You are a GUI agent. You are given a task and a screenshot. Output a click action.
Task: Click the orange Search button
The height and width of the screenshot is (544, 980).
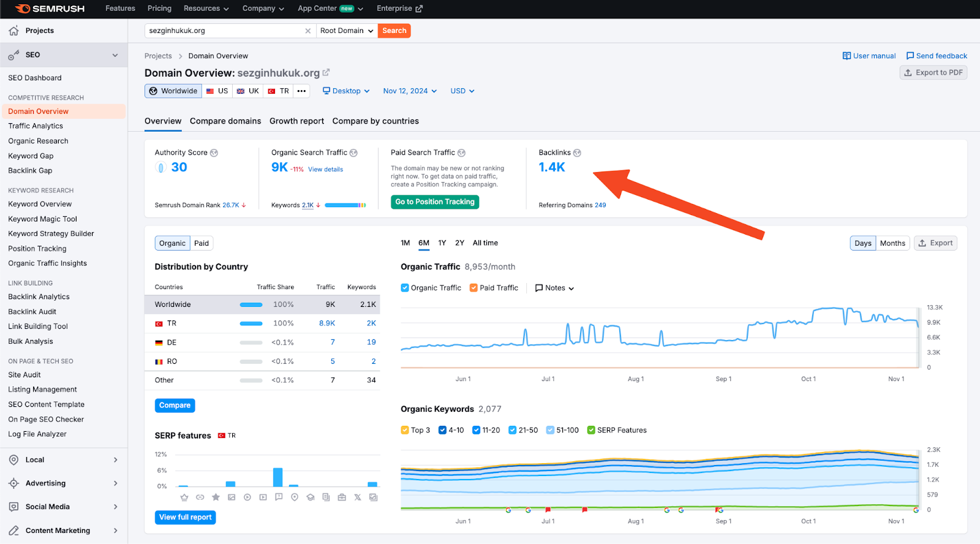click(x=394, y=31)
